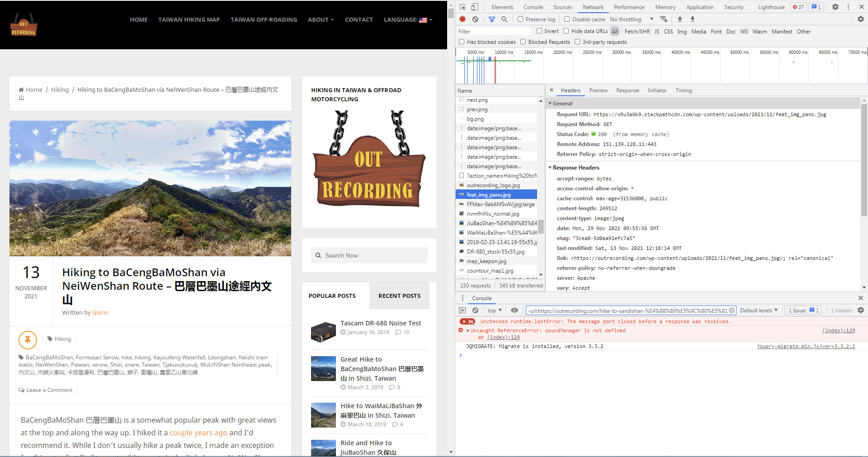
Task: Open live expression eye icon in console
Action: pos(514,310)
